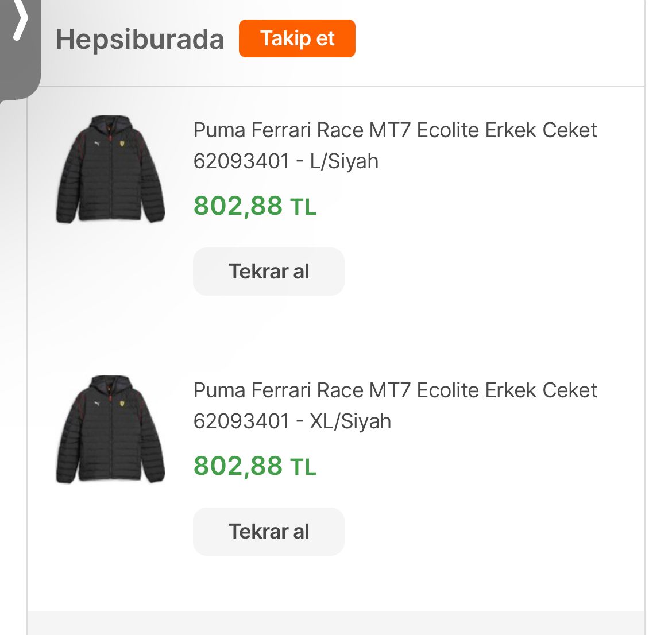Expand the side panel chevron tab
The height and width of the screenshot is (635, 672).
(x=20, y=23)
